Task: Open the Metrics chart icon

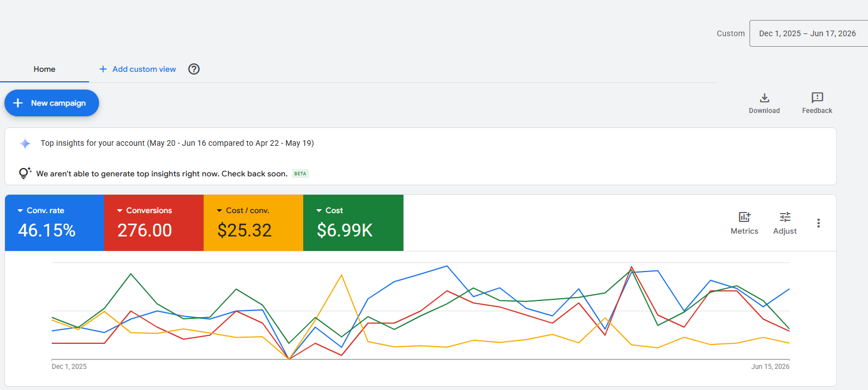Action: (744, 217)
